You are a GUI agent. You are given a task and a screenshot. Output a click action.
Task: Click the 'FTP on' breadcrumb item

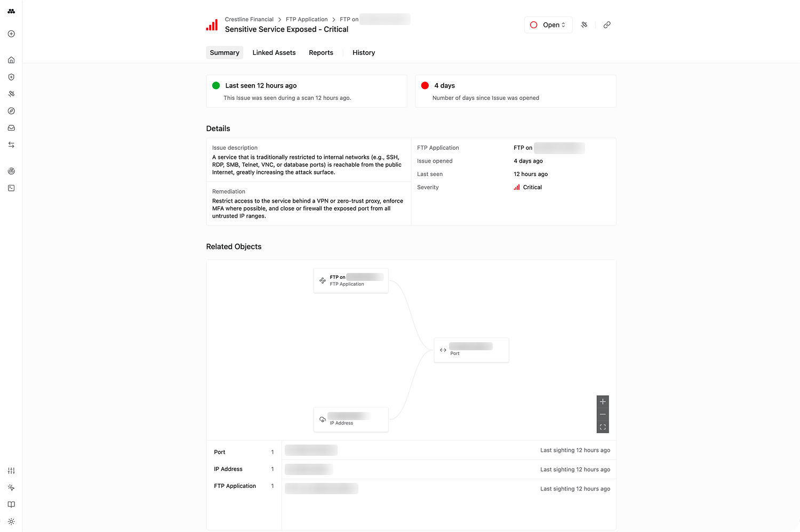375,19
